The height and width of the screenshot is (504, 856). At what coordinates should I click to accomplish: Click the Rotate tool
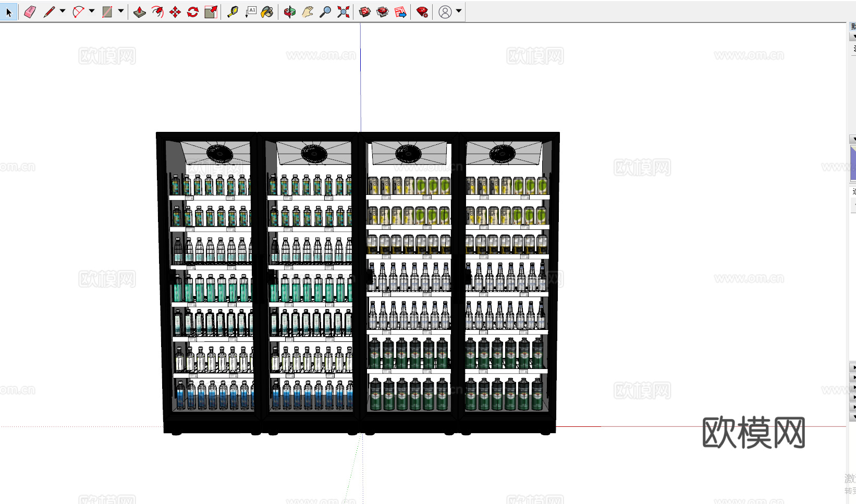click(193, 12)
